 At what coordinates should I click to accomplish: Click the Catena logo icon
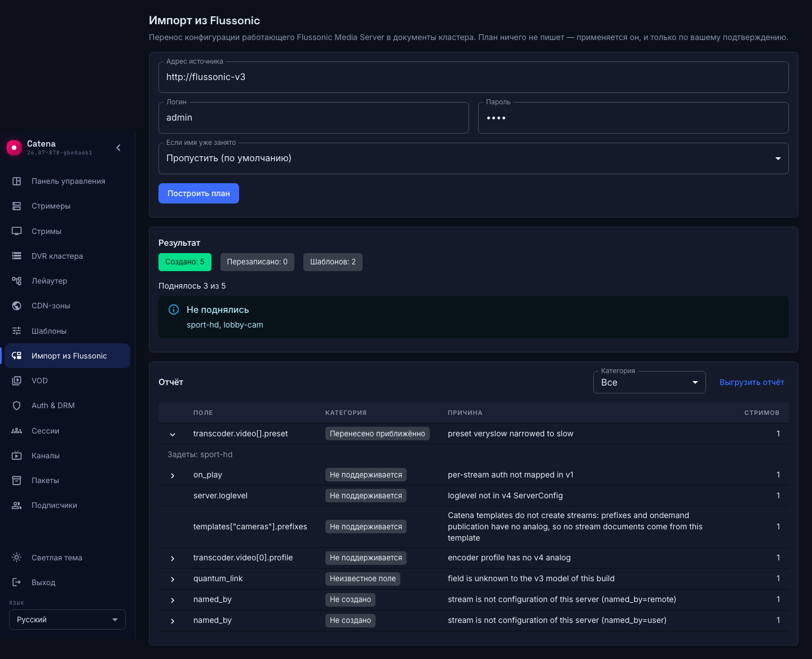pyautogui.click(x=14, y=148)
